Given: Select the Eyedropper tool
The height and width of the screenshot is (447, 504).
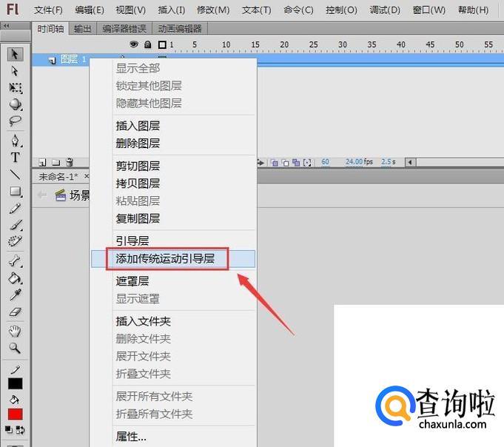Looking at the screenshot, I should point(15,295).
